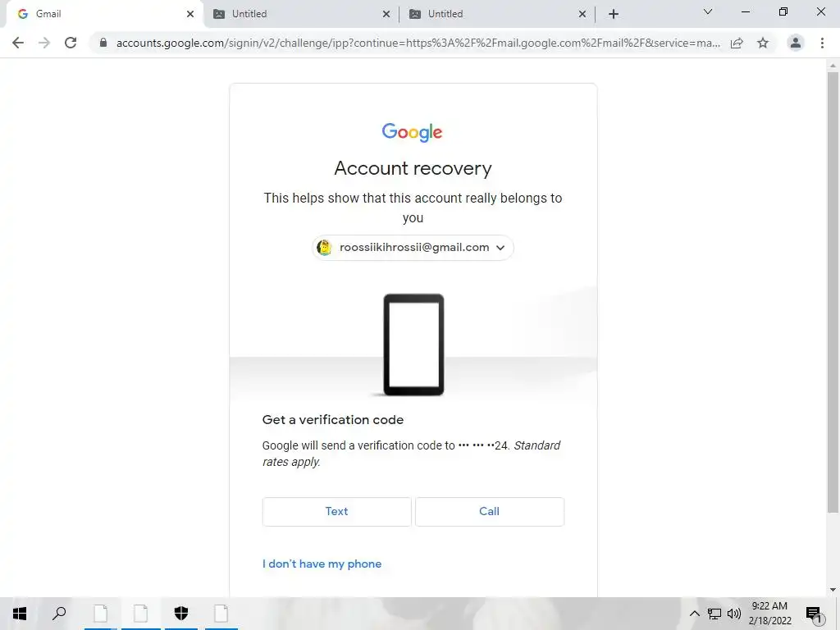Viewport: 840px width, 630px height.
Task: Open the Chrome profile avatar icon
Action: [796, 43]
